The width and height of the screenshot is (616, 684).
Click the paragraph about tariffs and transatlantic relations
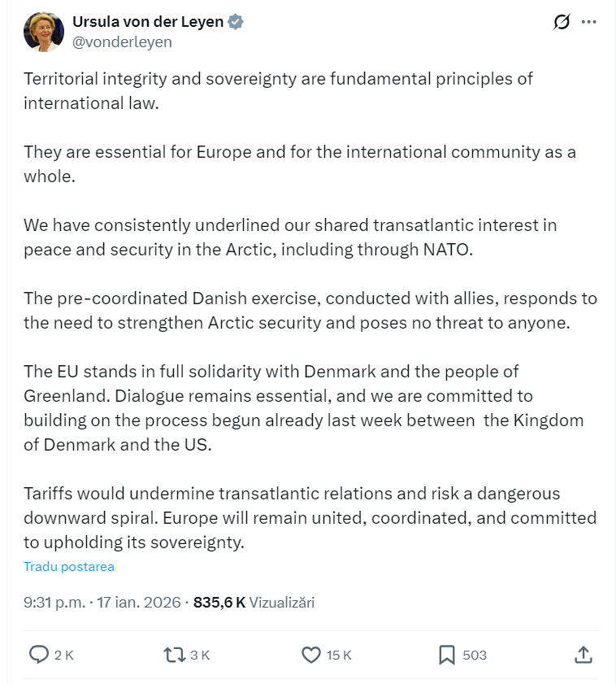[310, 518]
